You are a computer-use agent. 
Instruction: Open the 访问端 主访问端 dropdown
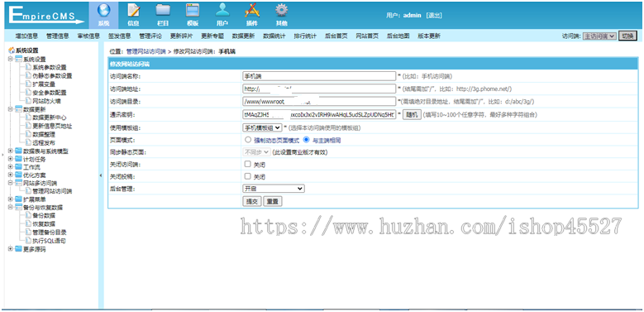click(599, 36)
